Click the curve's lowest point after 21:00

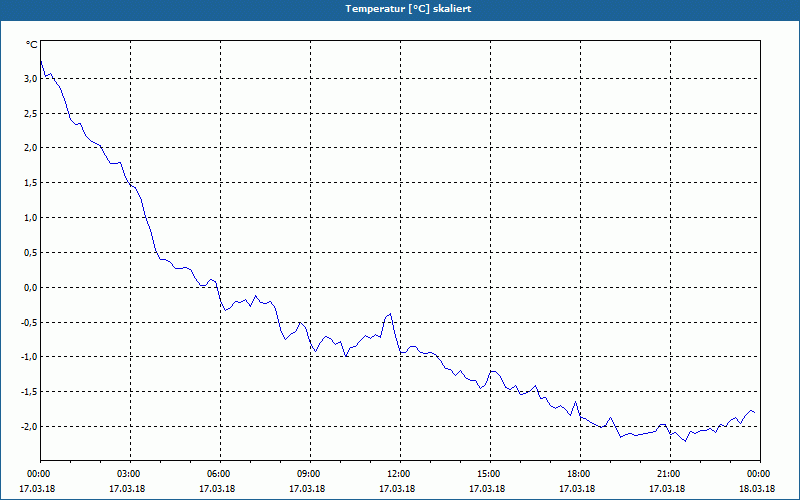click(x=685, y=441)
